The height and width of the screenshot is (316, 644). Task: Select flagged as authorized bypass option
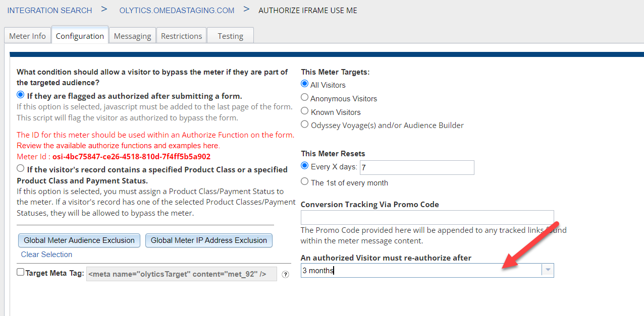[21, 95]
